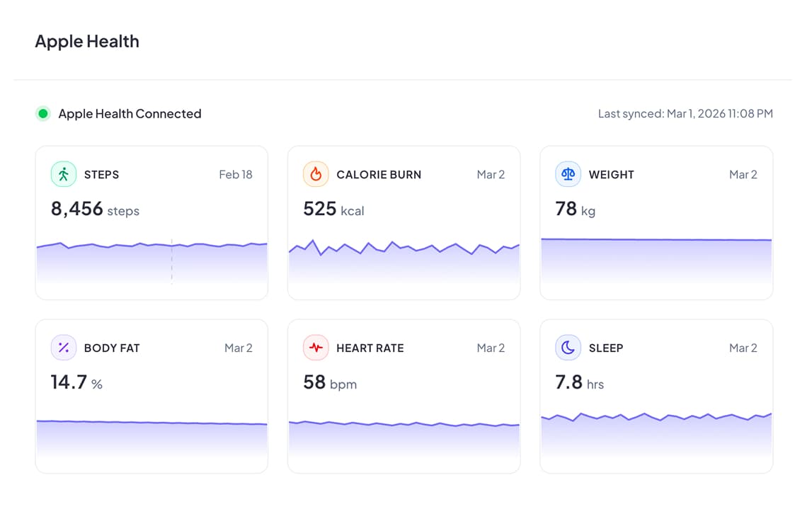Screen dimensions: 812x514
Task: Select the Body Fat percentage icon
Action: tap(63, 348)
